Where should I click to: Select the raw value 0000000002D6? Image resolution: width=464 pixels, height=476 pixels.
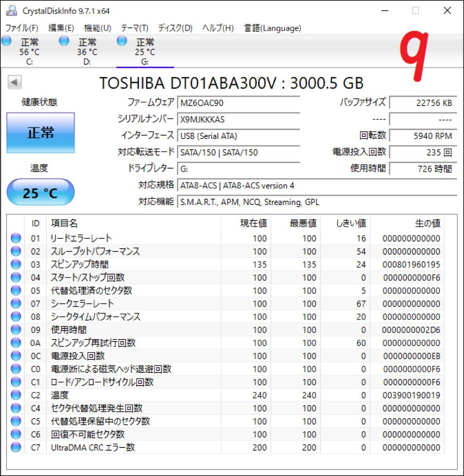tap(411, 330)
